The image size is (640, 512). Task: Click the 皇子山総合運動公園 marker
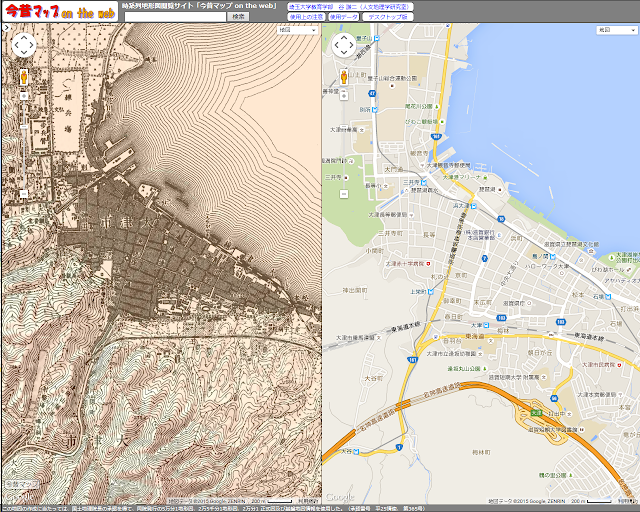point(393,86)
